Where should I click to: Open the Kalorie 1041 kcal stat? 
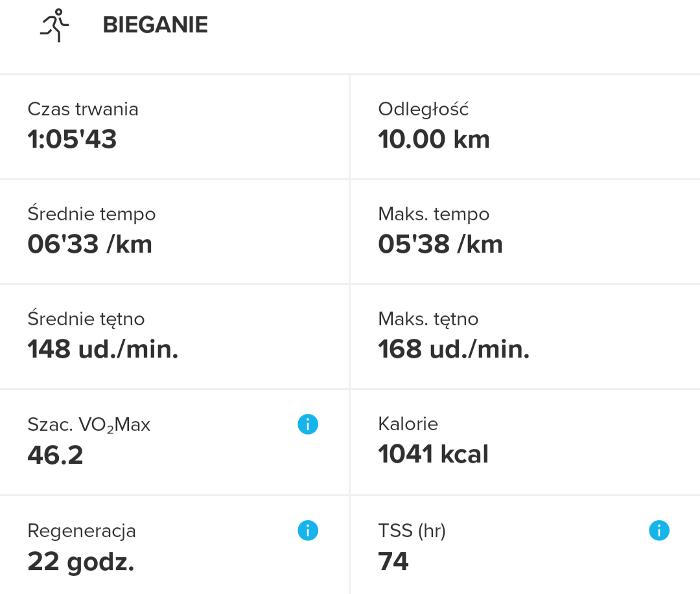tap(433, 454)
